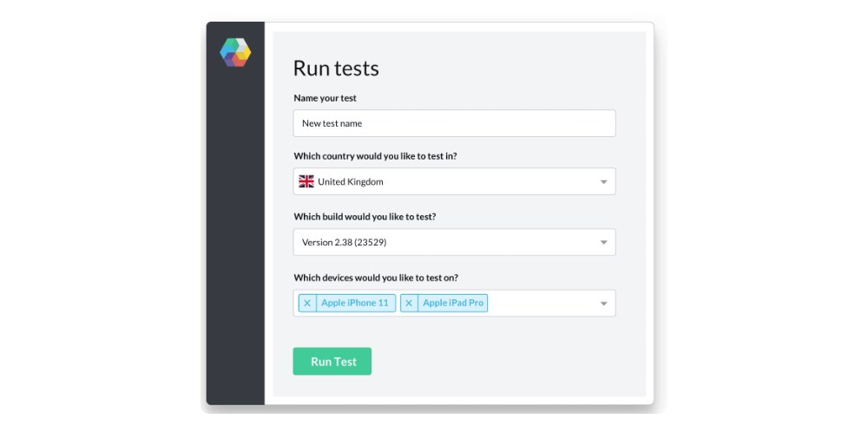
Task: Remove the Apple iPad Pro device tag
Action: 409,304
